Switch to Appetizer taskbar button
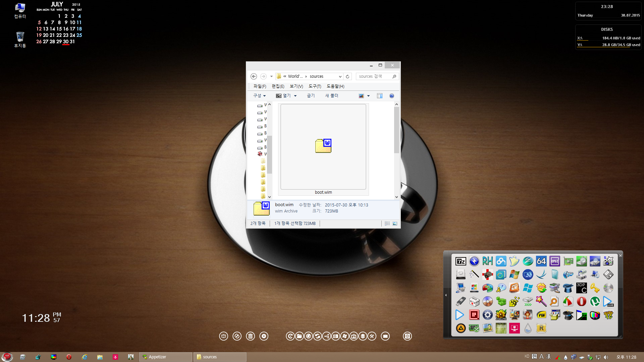 pos(166,357)
